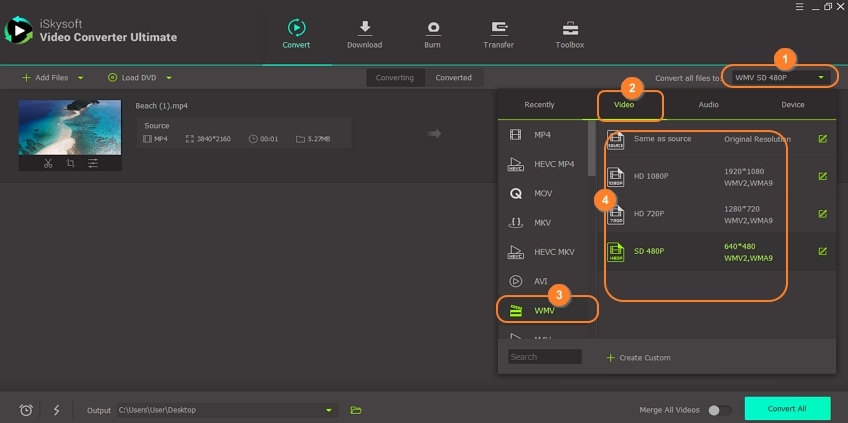Click the scissors trim icon under thumbnail
The width and height of the screenshot is (848, 423).
(48, 163)
